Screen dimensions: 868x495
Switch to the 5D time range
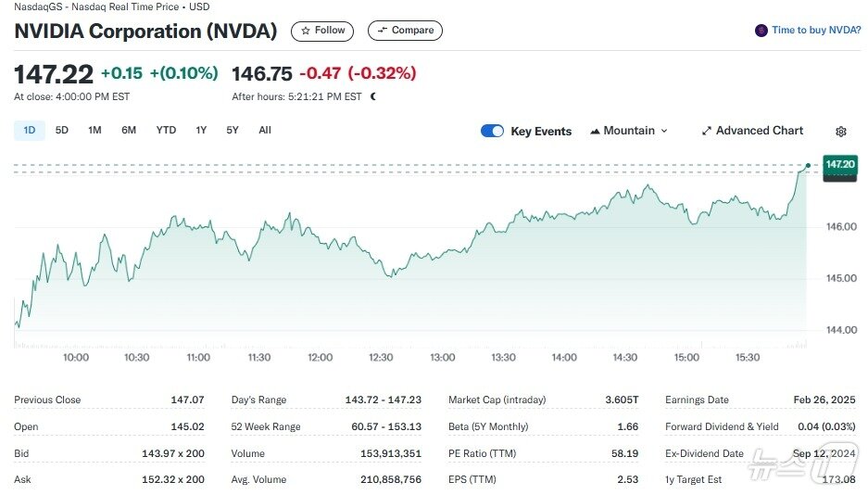tap(62, 131)
